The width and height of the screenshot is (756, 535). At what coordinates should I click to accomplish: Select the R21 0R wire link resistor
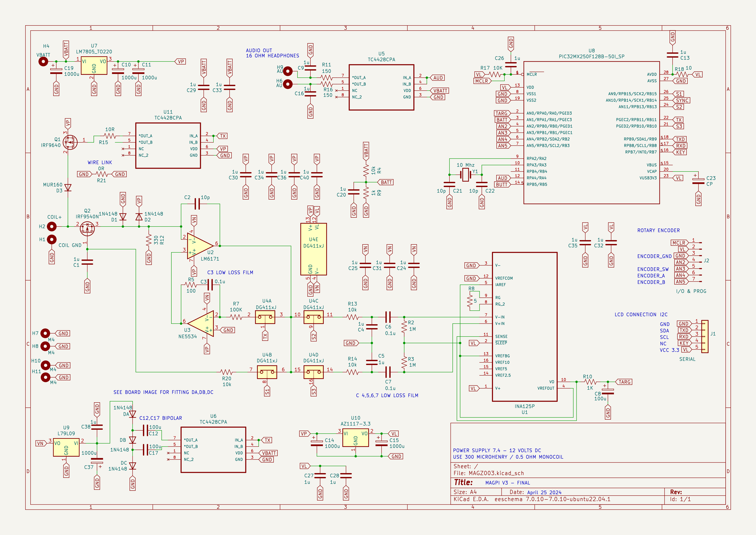[x=102, y=174]
